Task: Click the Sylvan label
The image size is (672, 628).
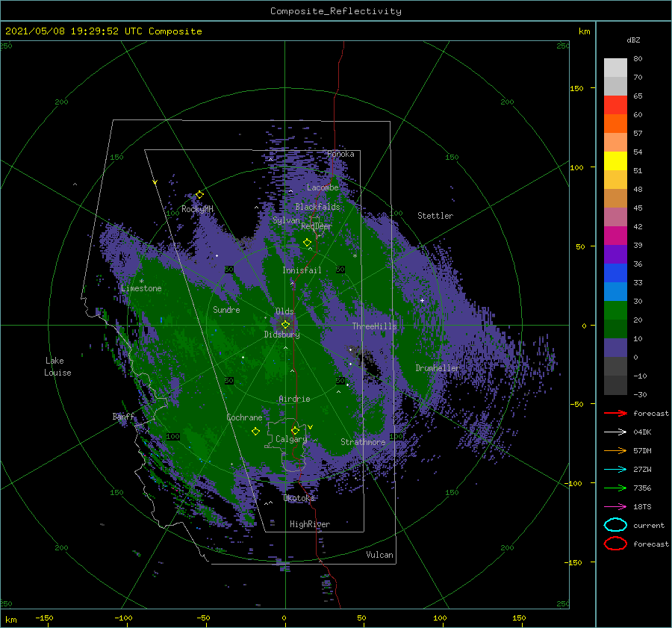Action: coord(286,220)
